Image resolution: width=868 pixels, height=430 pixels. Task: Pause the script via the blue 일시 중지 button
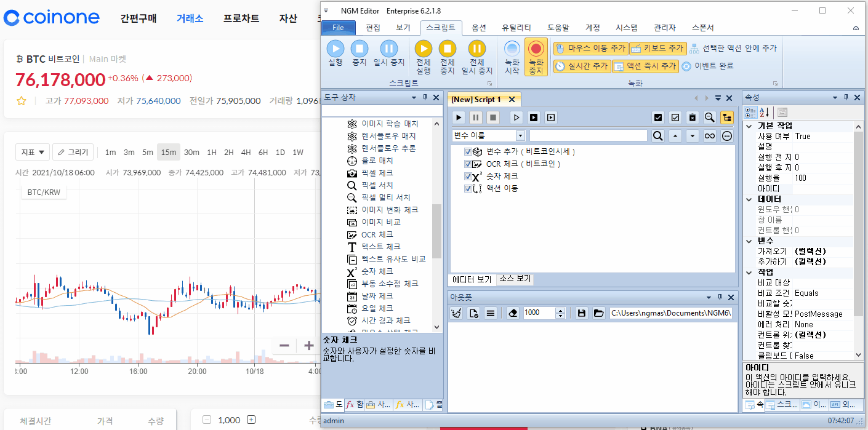coord(388,54)
